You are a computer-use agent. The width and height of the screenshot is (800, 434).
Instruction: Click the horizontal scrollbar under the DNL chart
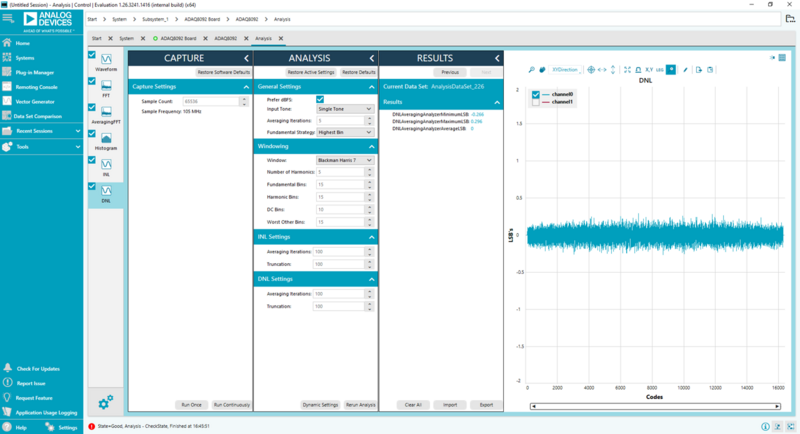[656, 405]
